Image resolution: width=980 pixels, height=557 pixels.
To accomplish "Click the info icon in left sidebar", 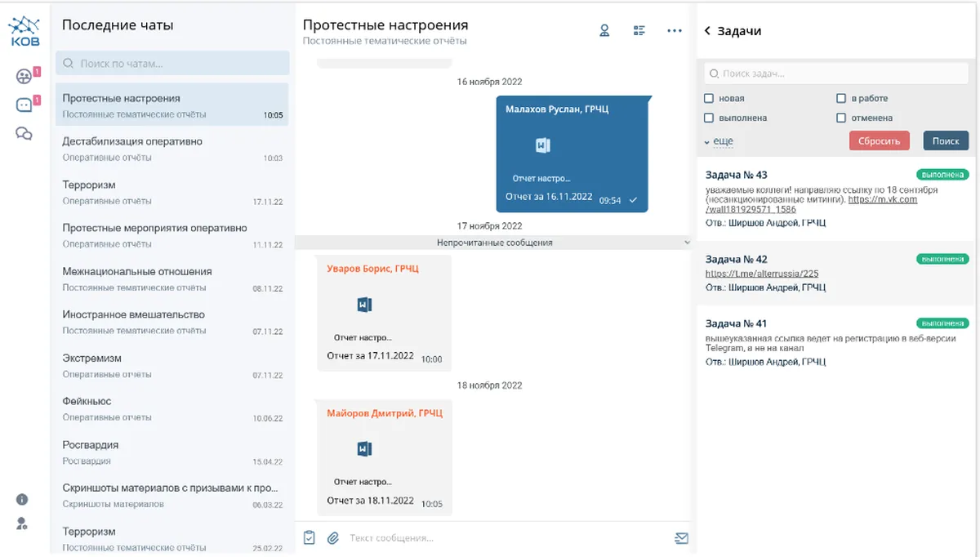I will pos(22,499).
